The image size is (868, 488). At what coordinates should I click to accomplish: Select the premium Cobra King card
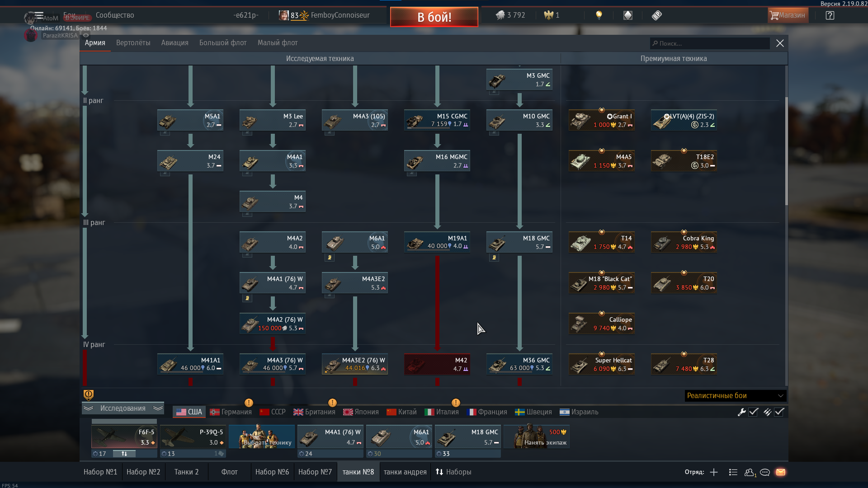click(x=684, y=242)
